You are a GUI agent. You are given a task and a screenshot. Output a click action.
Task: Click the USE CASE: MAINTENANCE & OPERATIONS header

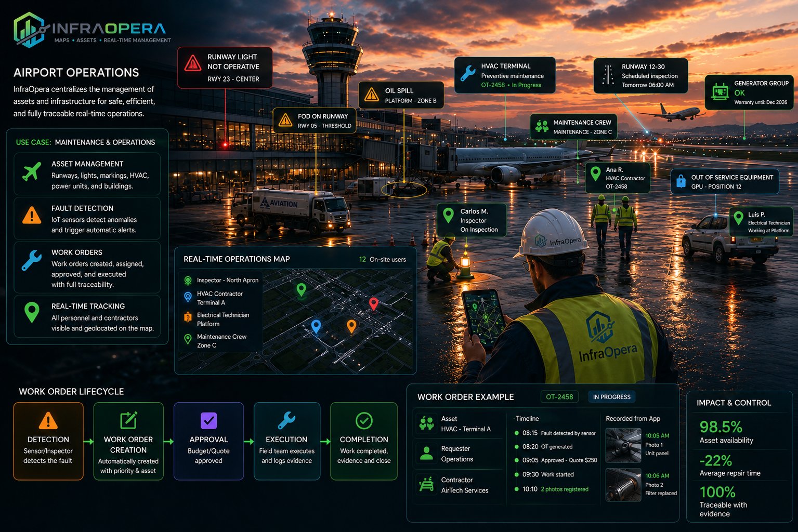(85, 142)
